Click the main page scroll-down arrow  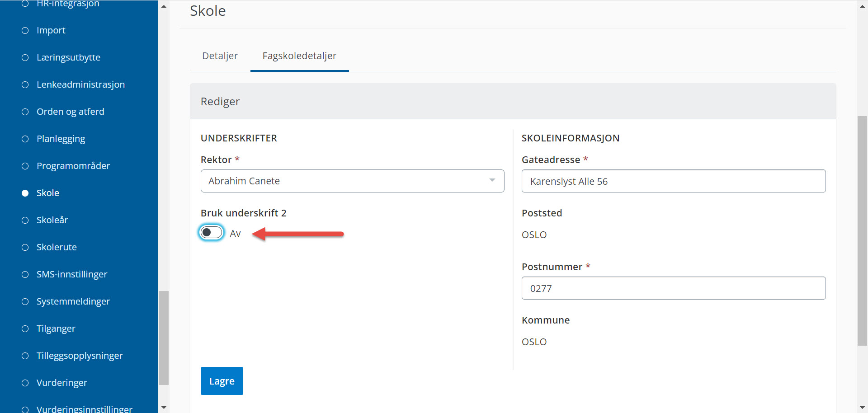click(x=862, y=407)
